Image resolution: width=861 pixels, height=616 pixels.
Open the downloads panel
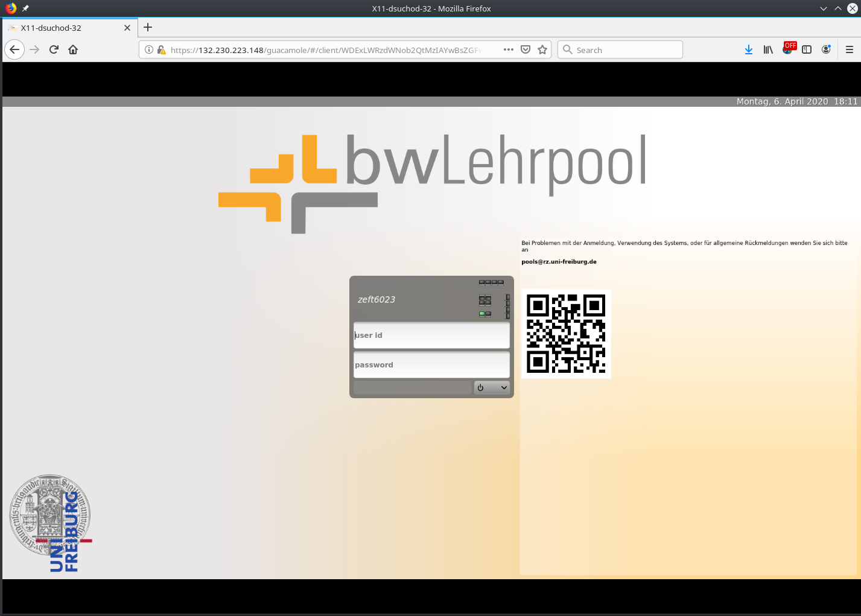click(749, 49)
